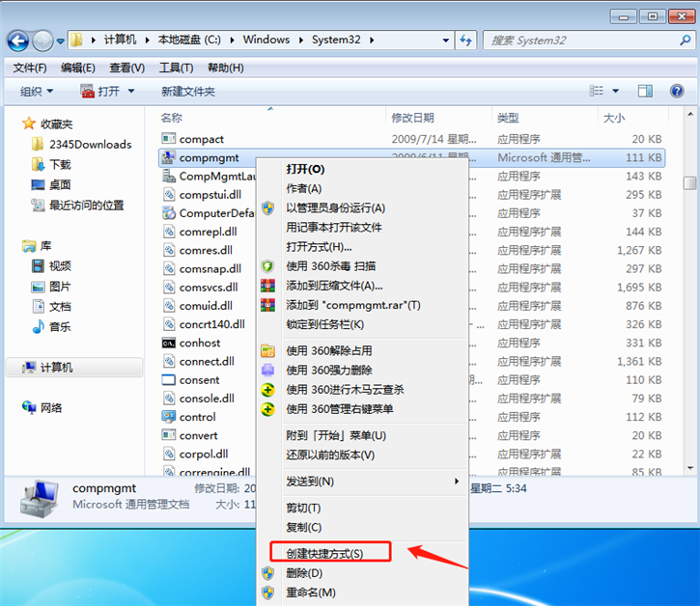Expand the Windows breadcrumb arrow

tap(301, 41)
